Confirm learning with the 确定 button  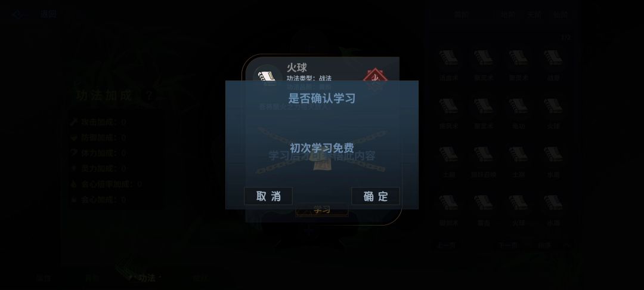pyautogui.click(x=376, y=196)
